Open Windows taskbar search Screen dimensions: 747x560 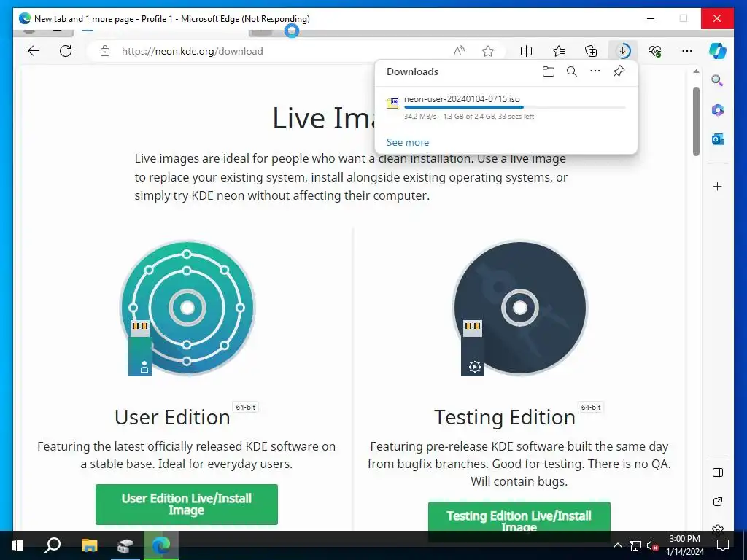click(x=53, y=545)
